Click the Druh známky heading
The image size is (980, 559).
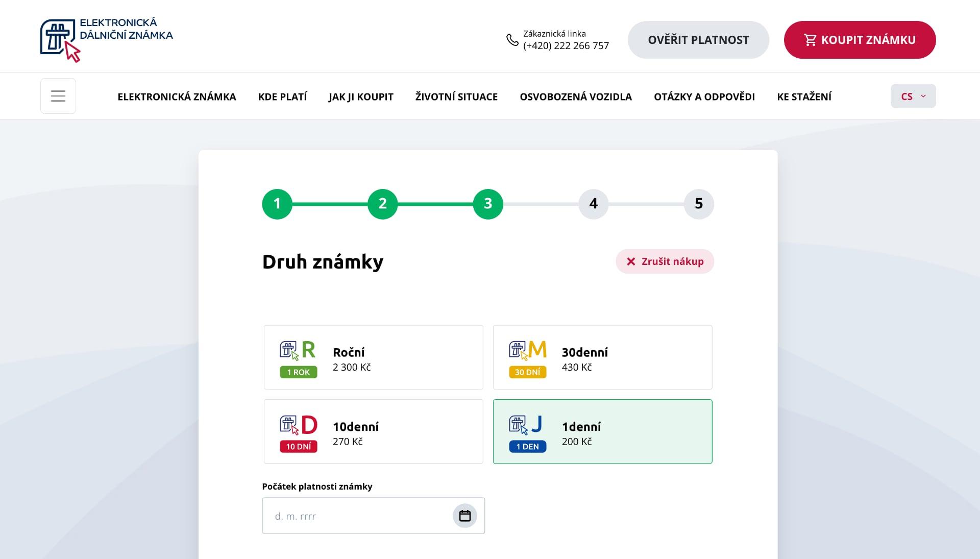(x=323, y=262)
